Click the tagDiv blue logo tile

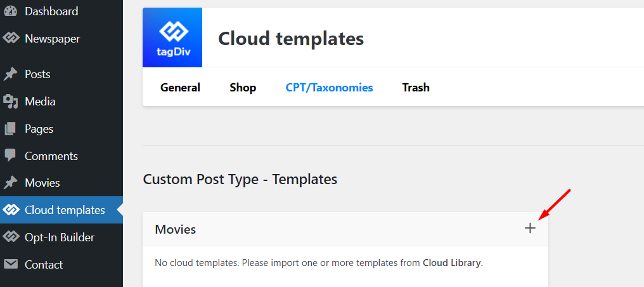pyautogui.click(x=172, y=37)
